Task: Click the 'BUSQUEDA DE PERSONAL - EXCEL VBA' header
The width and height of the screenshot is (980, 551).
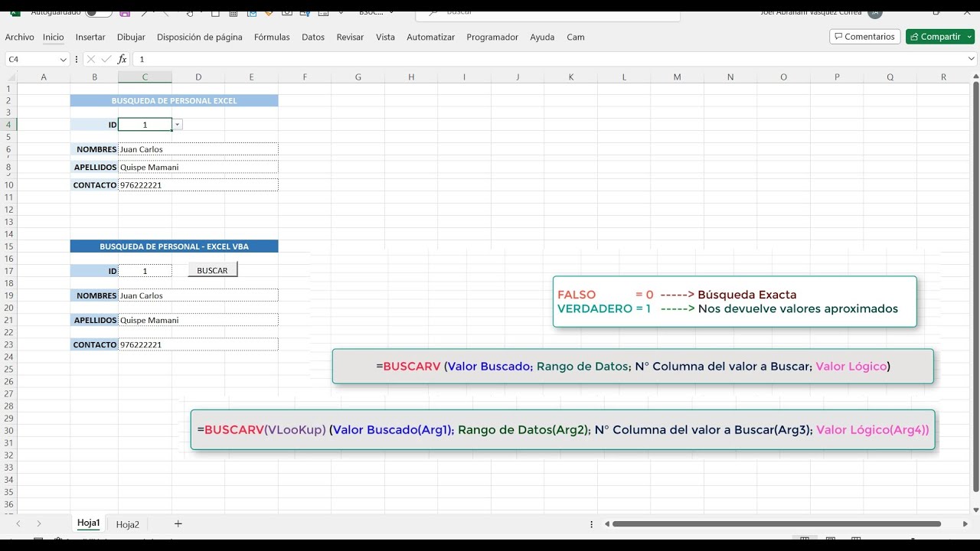Action: pos(175,246)
